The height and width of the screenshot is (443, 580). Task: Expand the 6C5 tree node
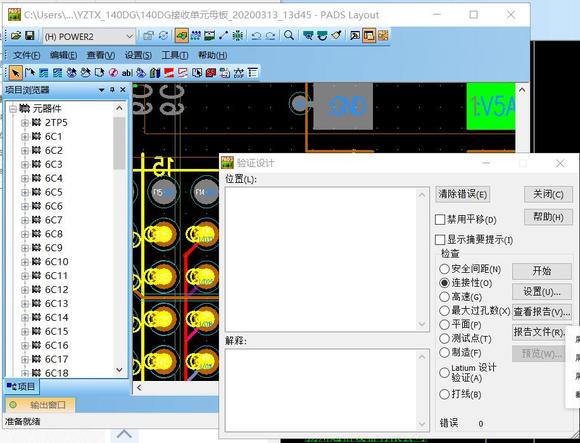point(25,192)
